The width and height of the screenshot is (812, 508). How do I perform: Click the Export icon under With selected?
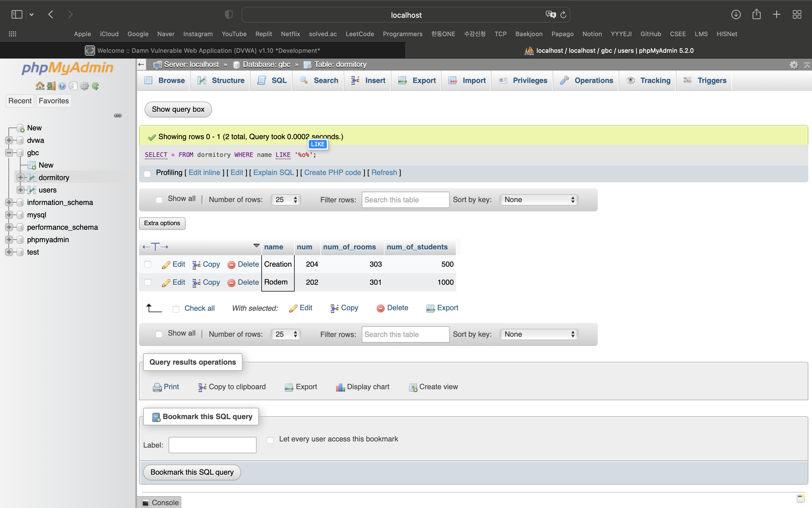(430, 308)
